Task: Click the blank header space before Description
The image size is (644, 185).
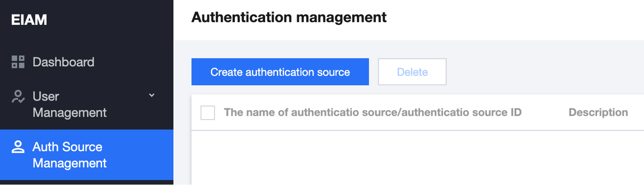Action: [x=545, y=113]
